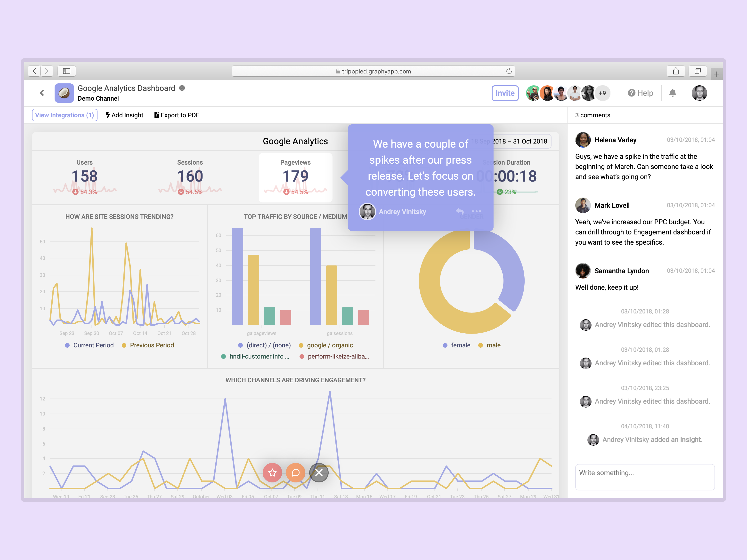
Task: Go back with the dashboard back chevron
Action: point(42,93)
